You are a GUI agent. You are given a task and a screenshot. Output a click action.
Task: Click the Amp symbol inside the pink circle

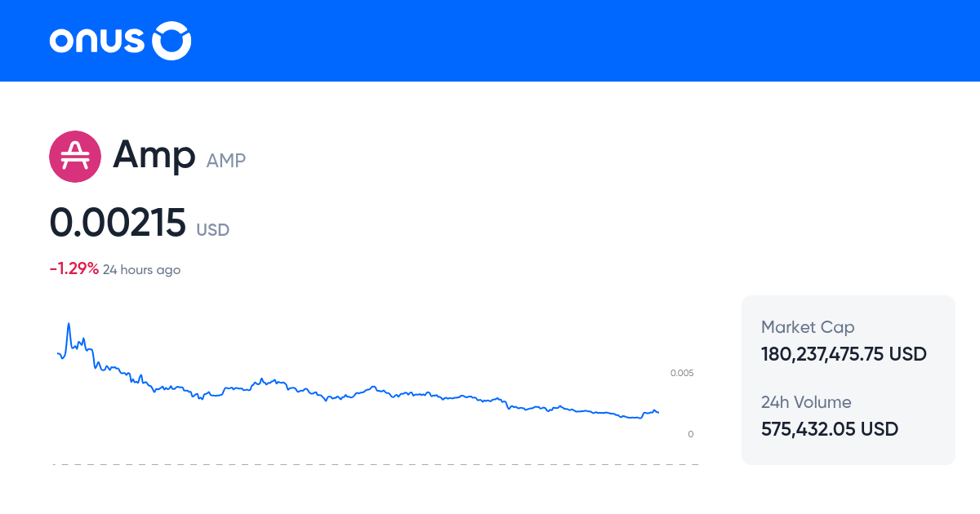click(75, 156)
